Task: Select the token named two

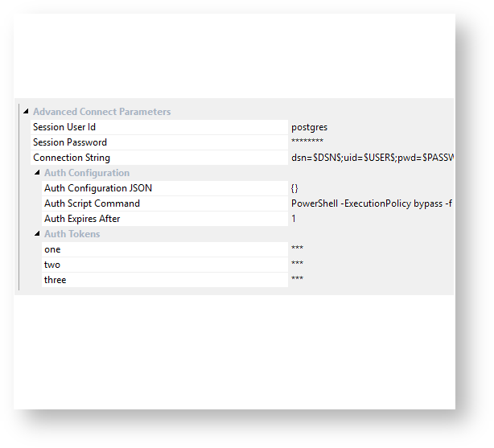Action: point(165,265)
